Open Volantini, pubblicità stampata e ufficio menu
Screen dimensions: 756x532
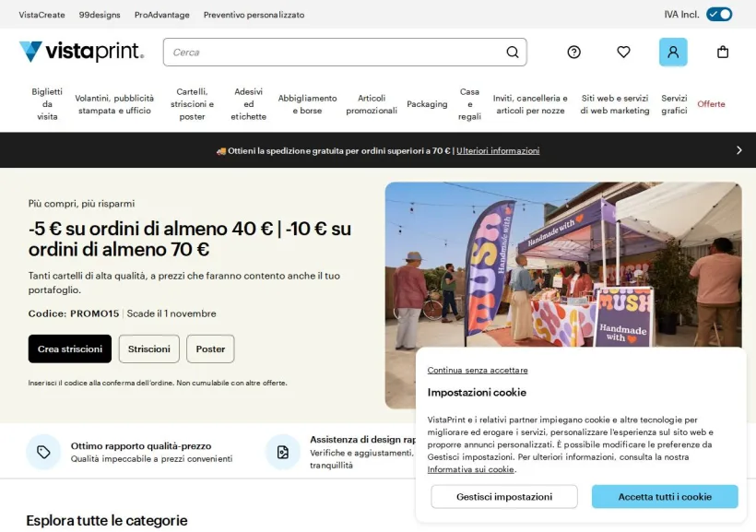pyautogui.click(x=114, y=104)
